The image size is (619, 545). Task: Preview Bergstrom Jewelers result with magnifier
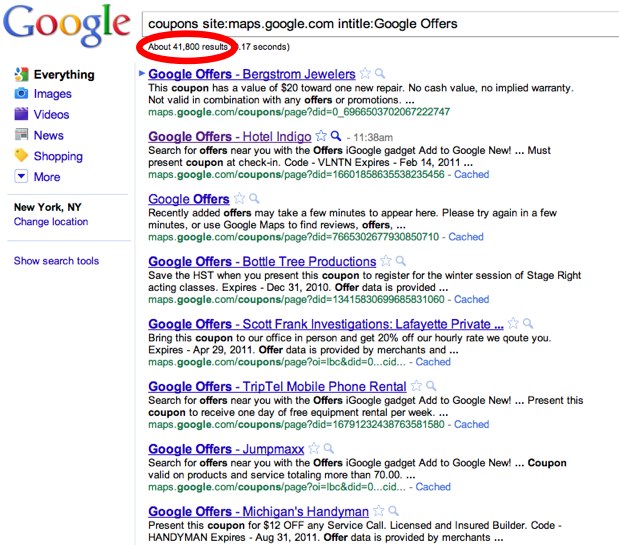[379, 73]
